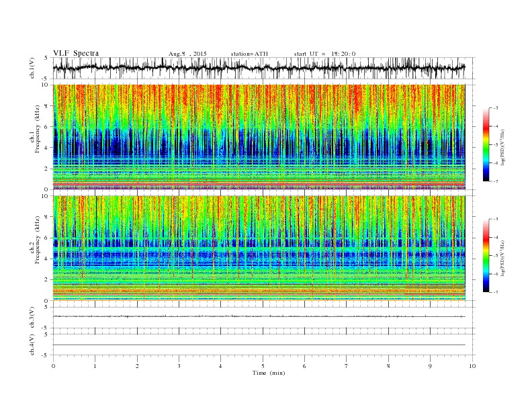This screenshot has height=411, width=532.
Task: Click the "6" kHz tick of ch.1 spectrogram
Action: tap(47, 127)
